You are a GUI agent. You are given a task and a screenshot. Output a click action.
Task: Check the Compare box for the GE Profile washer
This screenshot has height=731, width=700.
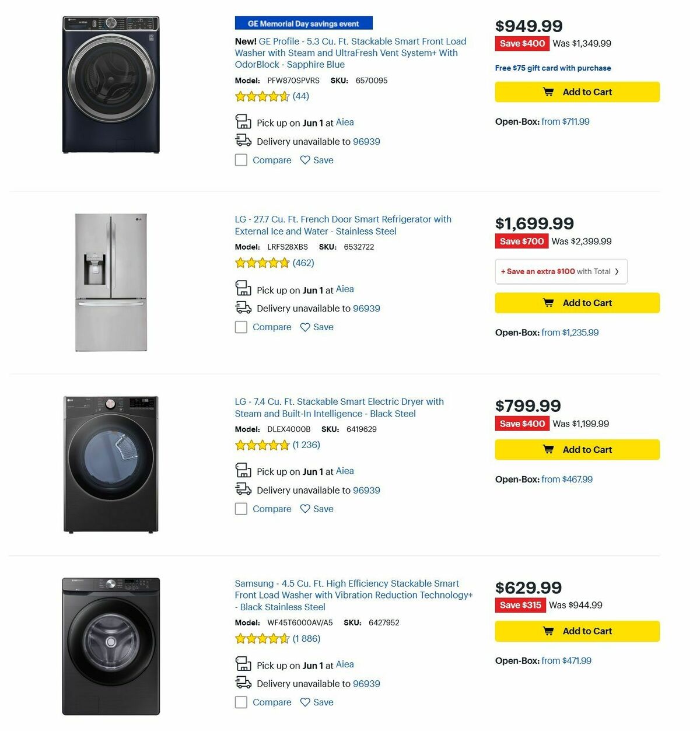click(x=241, y=160)
